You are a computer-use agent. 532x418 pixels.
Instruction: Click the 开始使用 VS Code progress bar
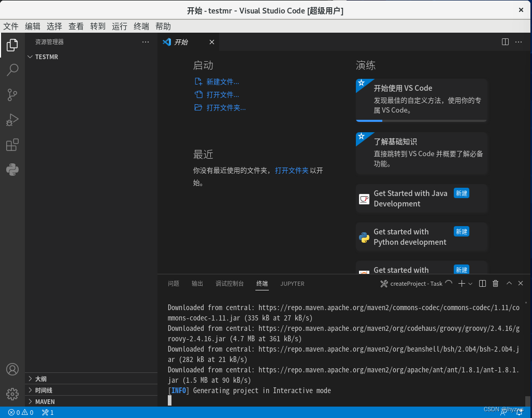point(421,120)
